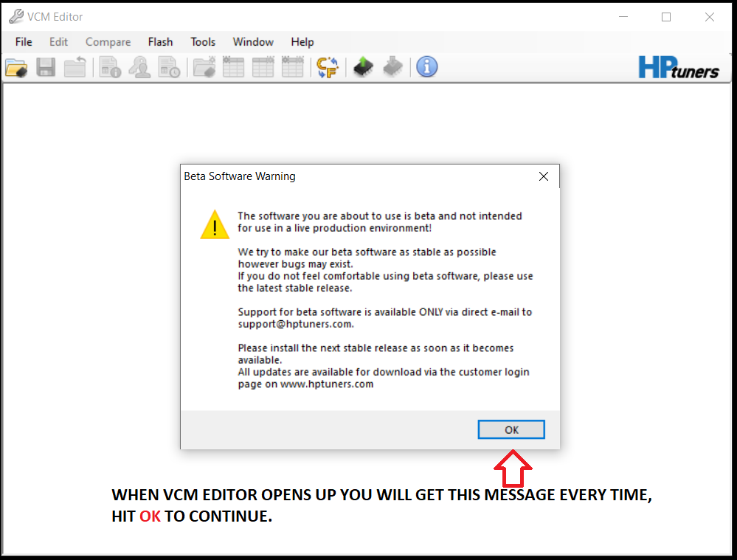Maximize the VCM Editor window

(666, 17)
